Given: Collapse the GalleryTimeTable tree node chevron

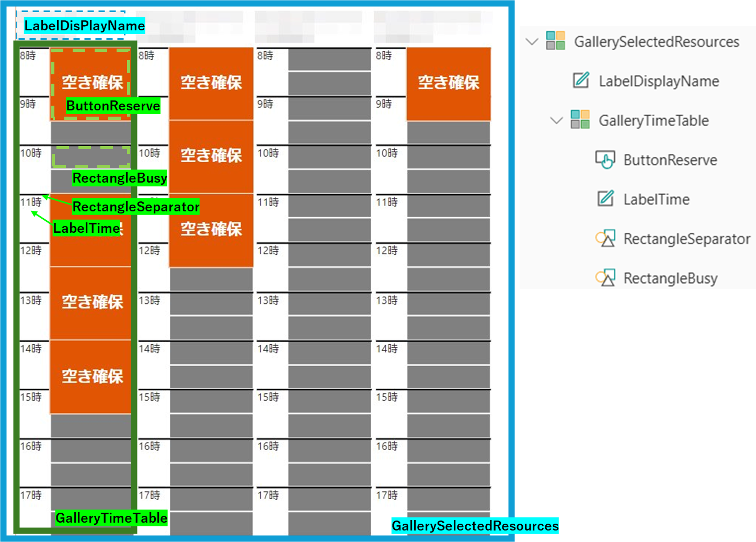Looking at the screenshot, I should click(556, 120).
